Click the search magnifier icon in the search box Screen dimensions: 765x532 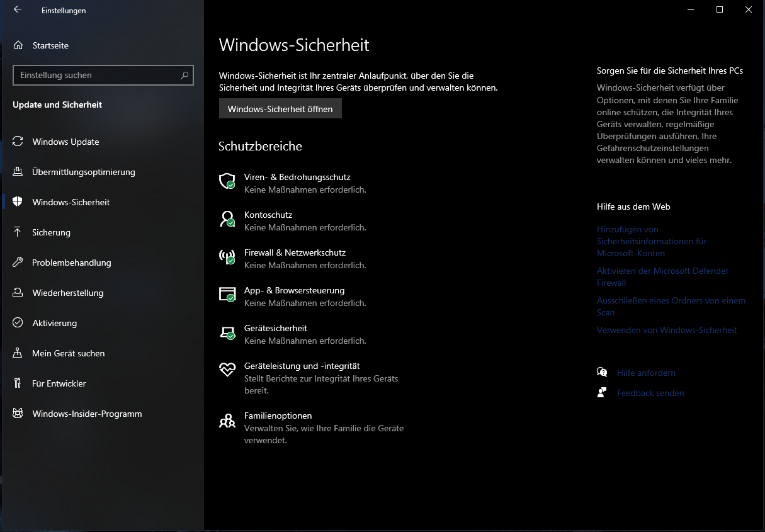(x=184, y=75)
